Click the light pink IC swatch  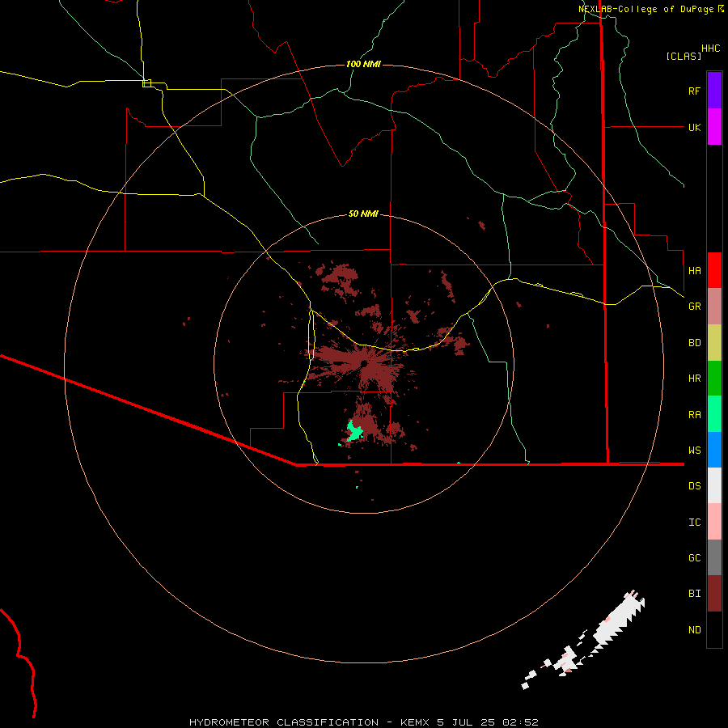(714, 522)
